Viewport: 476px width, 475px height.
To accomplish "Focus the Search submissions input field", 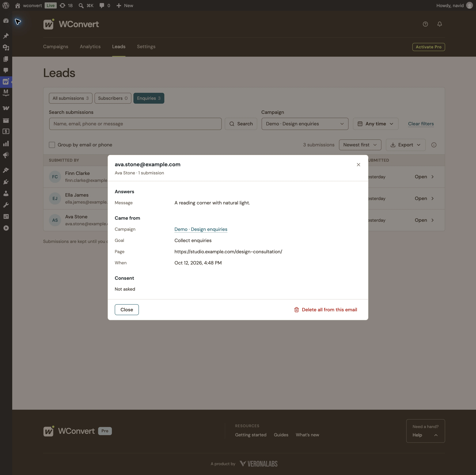I will [x=135, y=124].
